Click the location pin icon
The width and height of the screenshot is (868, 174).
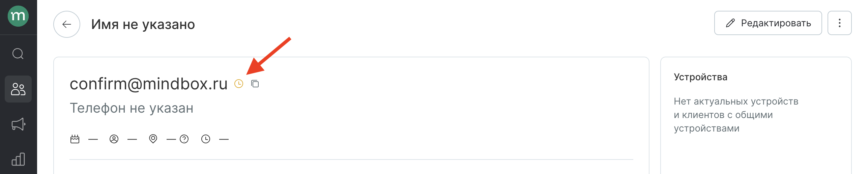pos(153,139)
